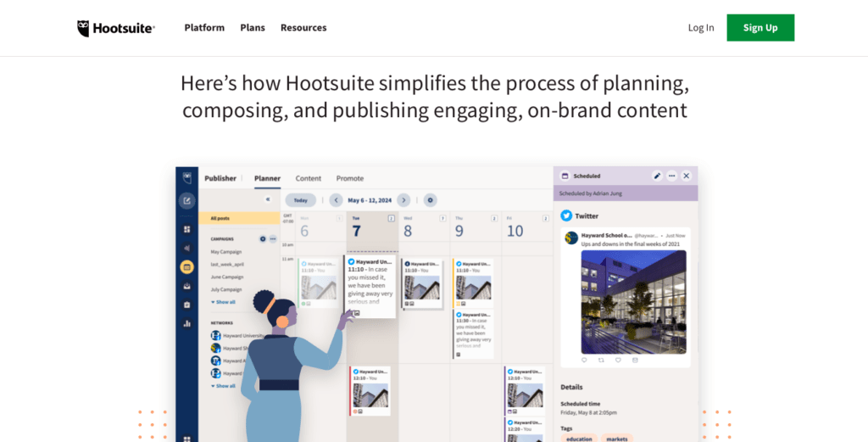Click Hayward School tweet avatar
The image size is (868, 442).
click(x=571, y=238)
